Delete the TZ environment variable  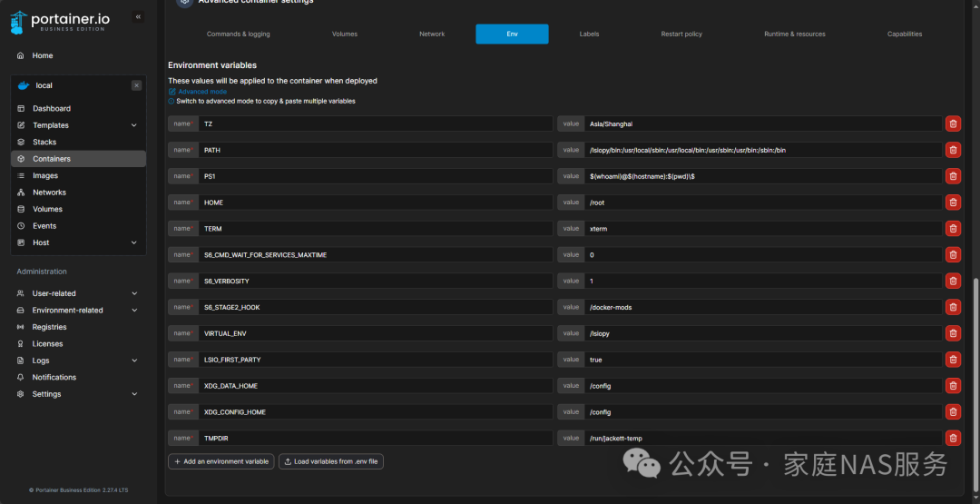click(953, 124)
